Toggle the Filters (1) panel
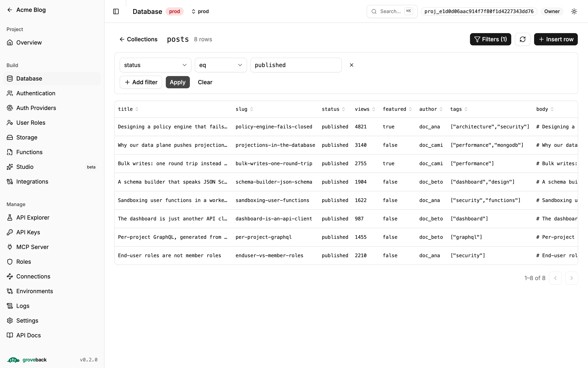Image resolution: width=588 pixels, height=368 pixels. (490, 39)
